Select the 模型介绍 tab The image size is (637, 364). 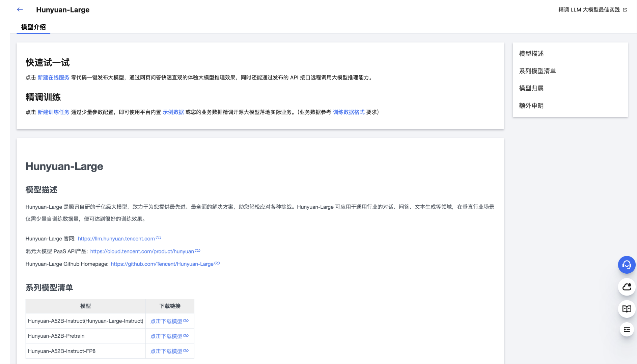point(33,27)
